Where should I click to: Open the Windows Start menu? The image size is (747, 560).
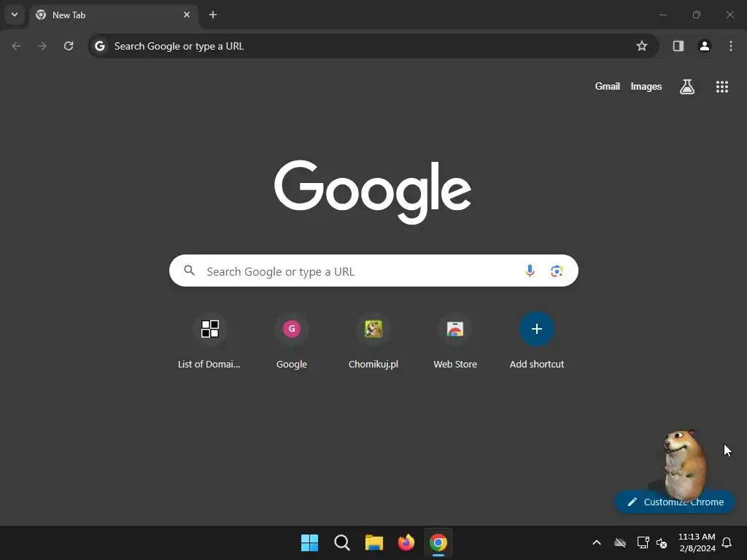[x=309, y=542]
